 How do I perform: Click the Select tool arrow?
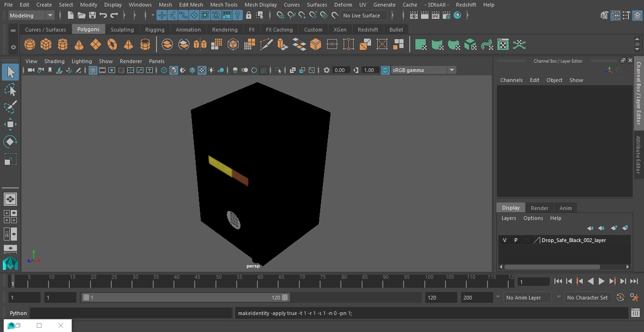pos(10,72)
